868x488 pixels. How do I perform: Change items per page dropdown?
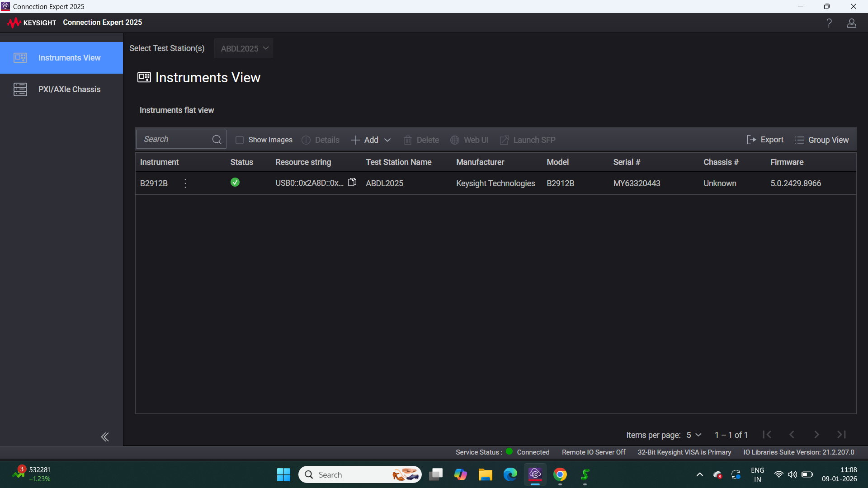(x=693, y=435)
